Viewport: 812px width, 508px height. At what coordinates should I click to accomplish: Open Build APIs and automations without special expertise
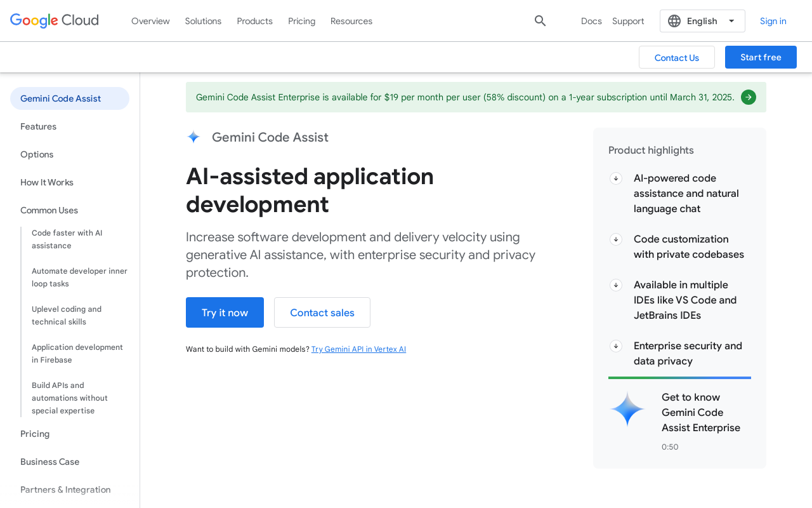pos(70,398)
